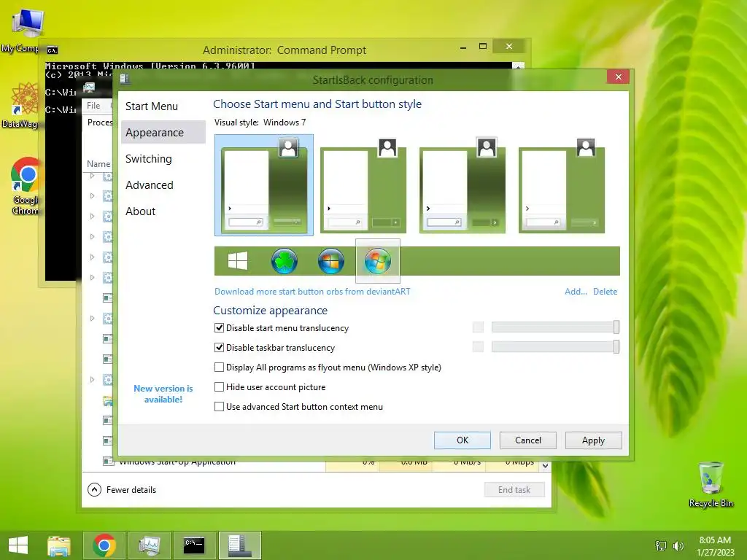Click the Cancel button
Image resolution: width=747 pixels, height=560 pixels.
pyautogui.click(x=528, y=440)
